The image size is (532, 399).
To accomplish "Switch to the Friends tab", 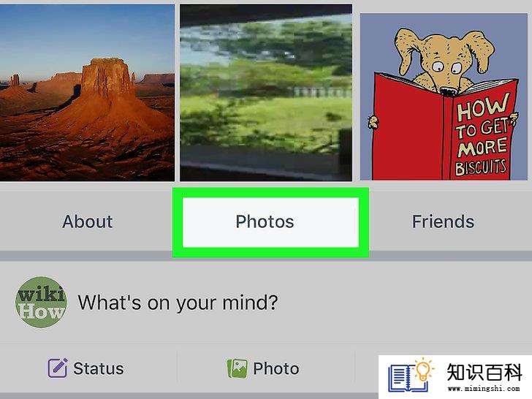I will 443,221.
